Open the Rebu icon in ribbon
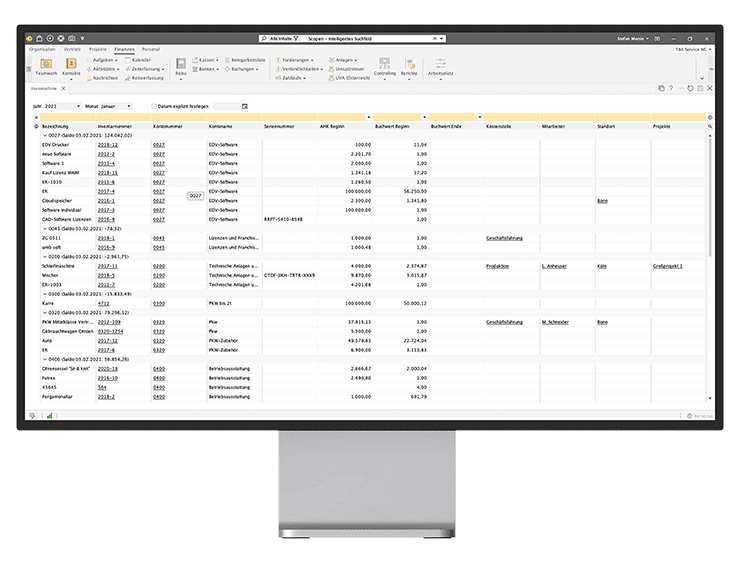740x563 pixels. tap(181, 66)
